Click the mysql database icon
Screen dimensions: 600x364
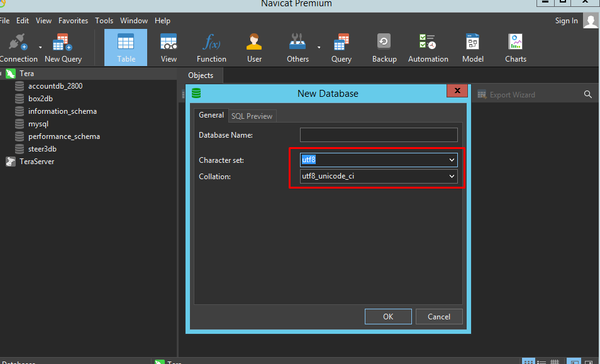19,124
